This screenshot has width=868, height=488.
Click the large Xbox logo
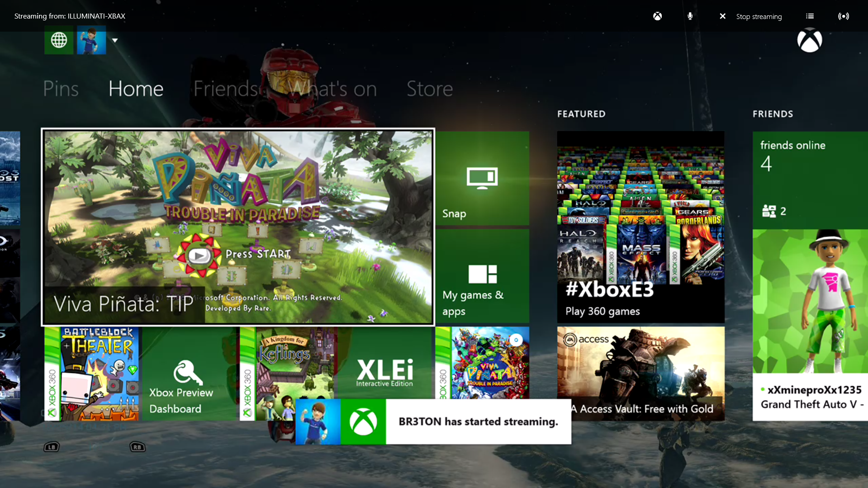[x=809, y=40]
